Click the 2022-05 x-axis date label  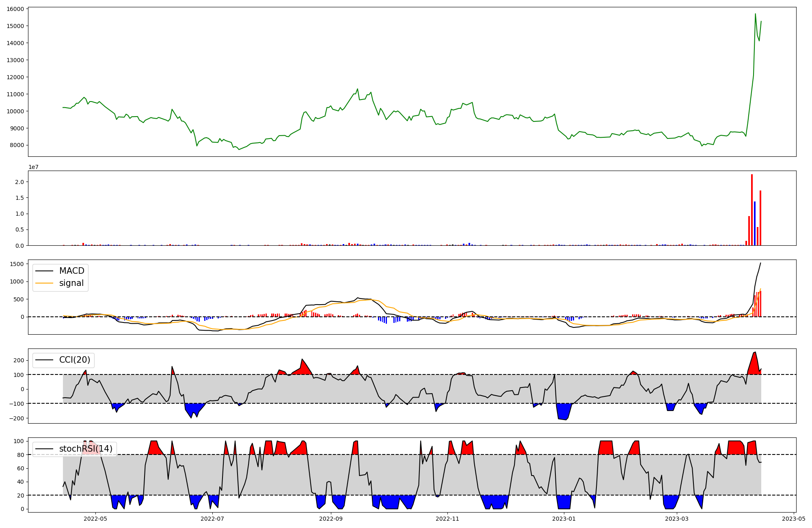click(95, 518)
